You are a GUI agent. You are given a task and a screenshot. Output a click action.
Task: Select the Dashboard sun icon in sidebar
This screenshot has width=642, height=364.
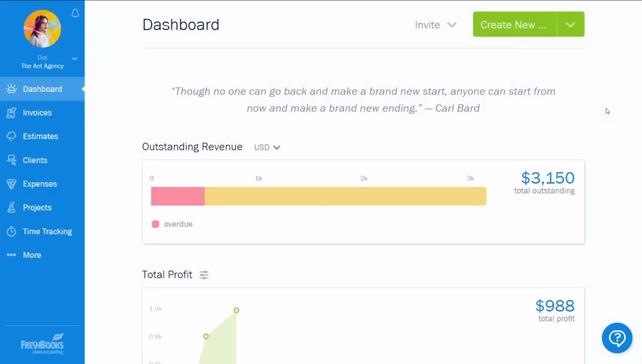pos(11,89)
